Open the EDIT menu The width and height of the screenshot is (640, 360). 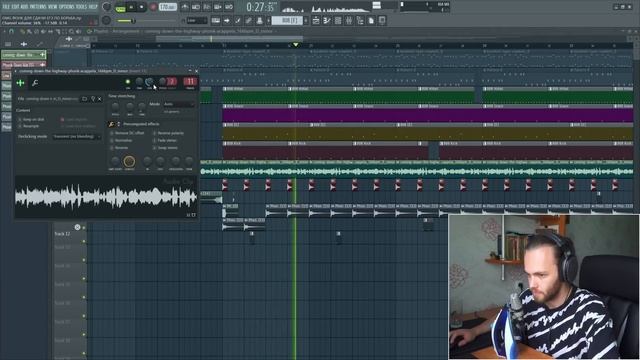(x=16, y=7)
